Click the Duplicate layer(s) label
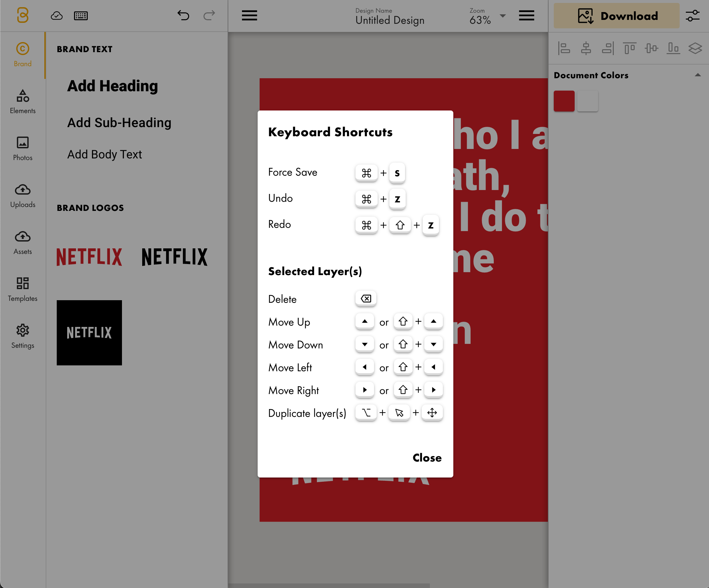The height and width of the screenshot is (588, 709). tap(307, 413)
